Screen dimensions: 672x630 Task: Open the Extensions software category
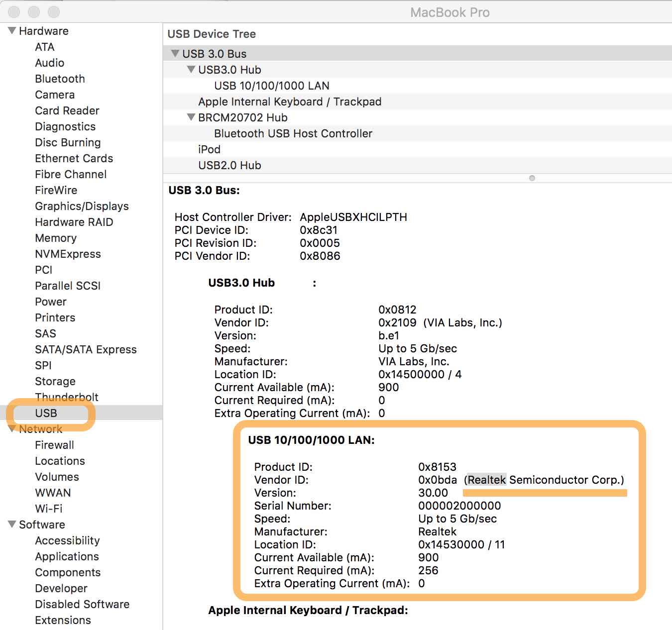(x=63, y=620)
